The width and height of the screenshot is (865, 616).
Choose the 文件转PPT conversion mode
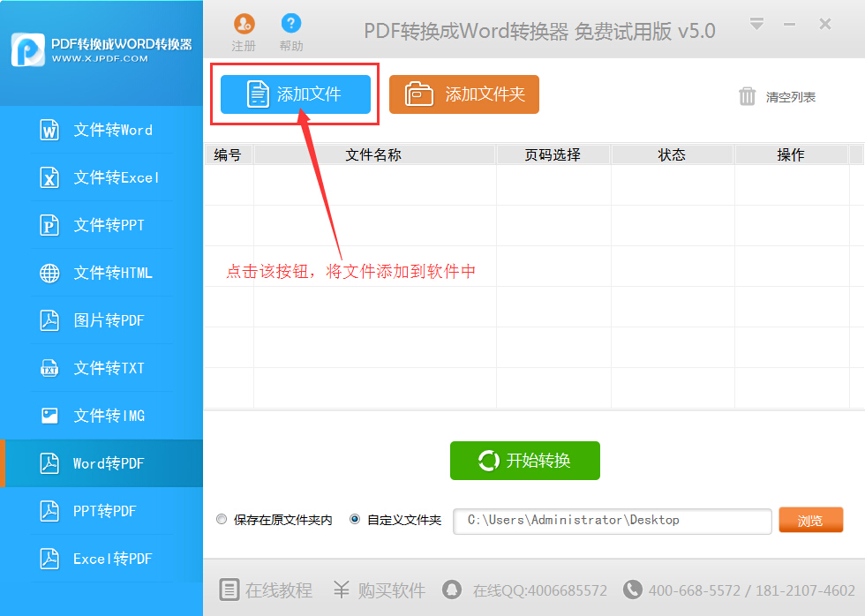coord(102,225)
